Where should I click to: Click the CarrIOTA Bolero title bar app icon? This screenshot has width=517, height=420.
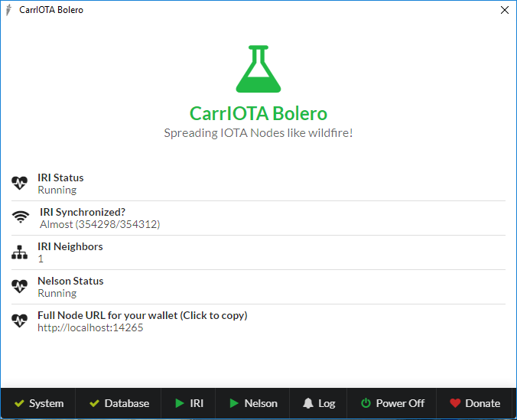click(9, 10)
